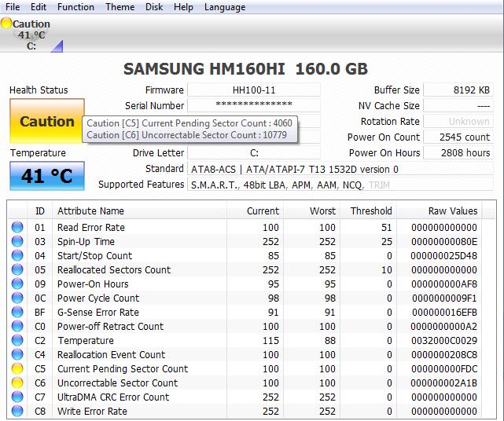504x421 pixels.
Task: Open the Edit menu
Action: pos(39,7)
